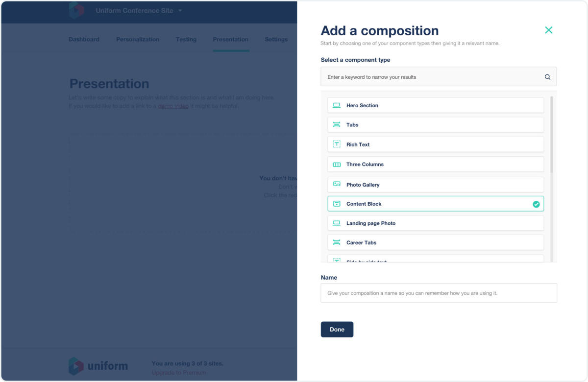Click the Tabs row icon
Image resolution: width=588 pixels, height=382 pixels.
(x=337, y=125)
